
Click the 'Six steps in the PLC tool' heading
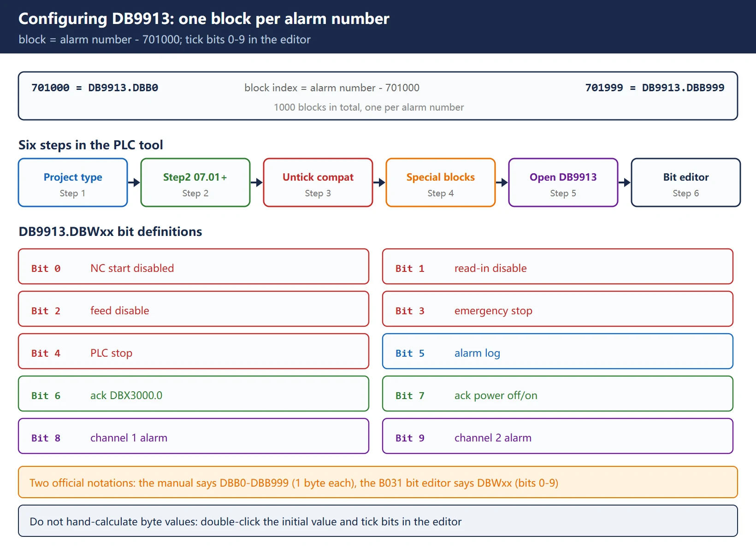(x=91, y=145)
